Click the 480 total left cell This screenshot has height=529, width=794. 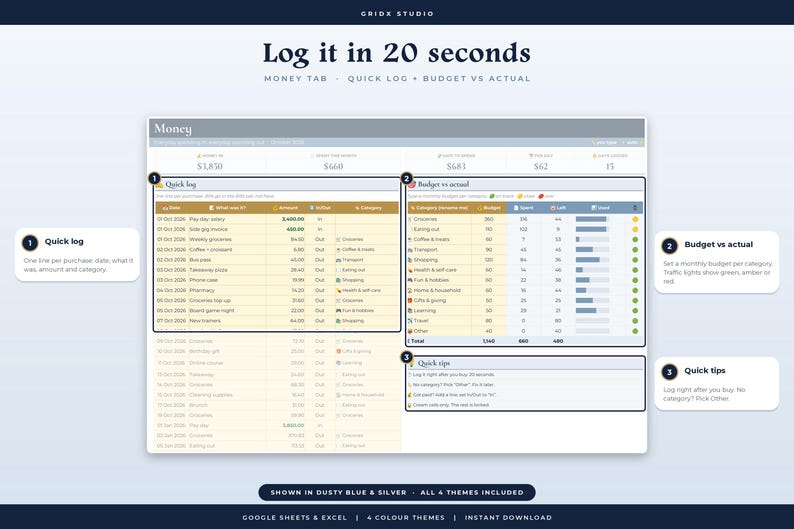[558, 341]
